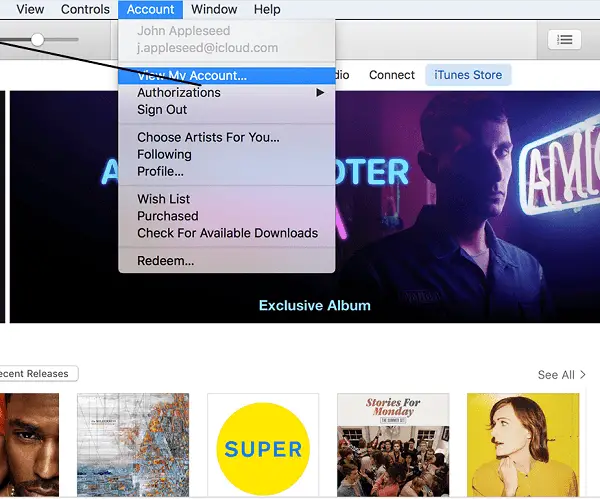
Task: Click the See All chevron arrow
Action: [x=583, y=375]
